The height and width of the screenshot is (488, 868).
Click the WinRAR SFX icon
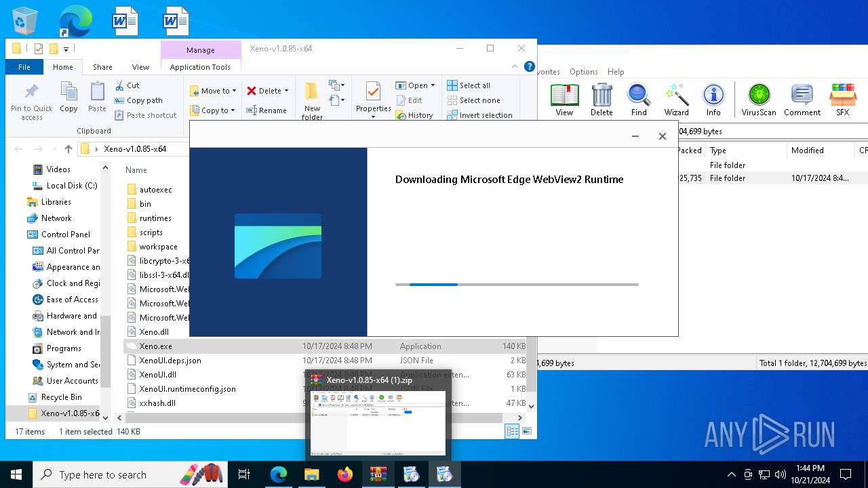click(843, 100)
